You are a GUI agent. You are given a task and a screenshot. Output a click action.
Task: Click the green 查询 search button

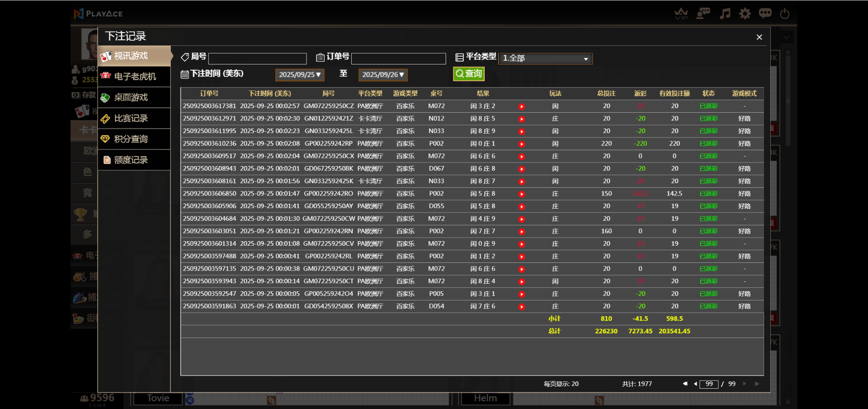(x=468, y=74)
